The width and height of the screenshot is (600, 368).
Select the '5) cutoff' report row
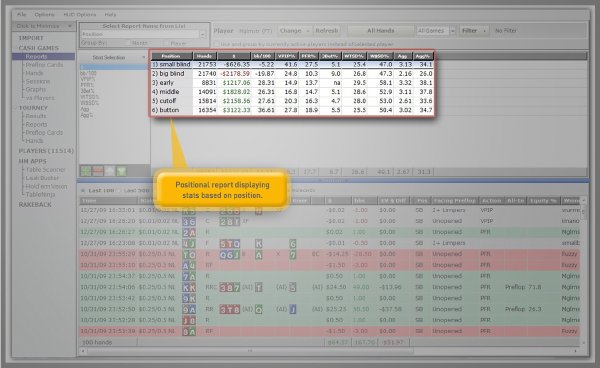292,101
